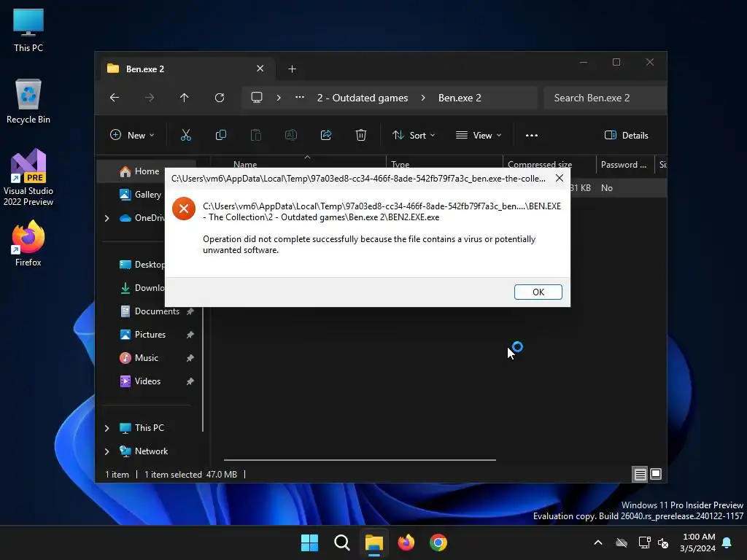747x560 pixels.
Task: Click the network tray icon
Action: [645, 542]
